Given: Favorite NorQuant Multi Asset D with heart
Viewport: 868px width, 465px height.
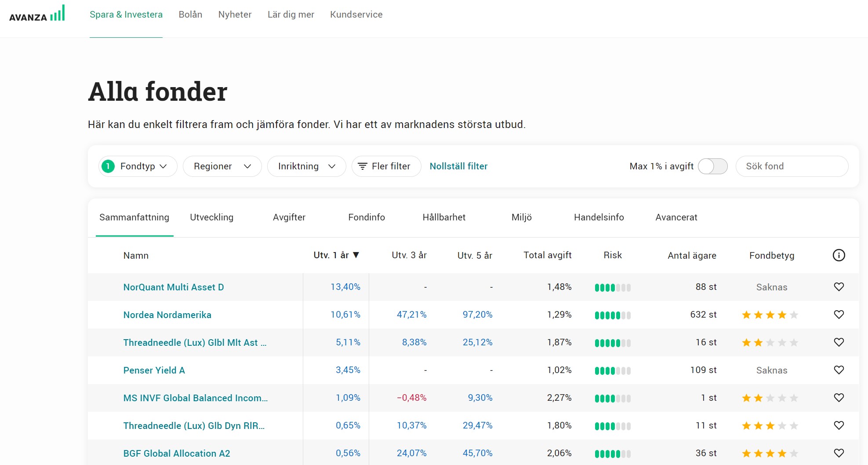Looking at the screenshot, I should [x=839, y=287].
